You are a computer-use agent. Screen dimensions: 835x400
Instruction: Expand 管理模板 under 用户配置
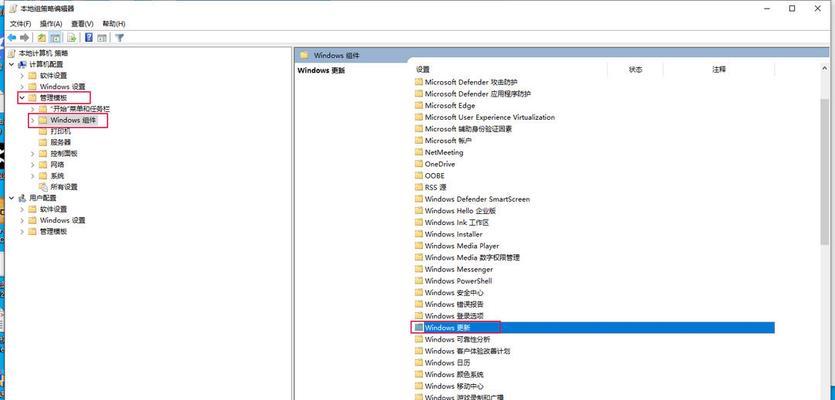tap(22, 232)
